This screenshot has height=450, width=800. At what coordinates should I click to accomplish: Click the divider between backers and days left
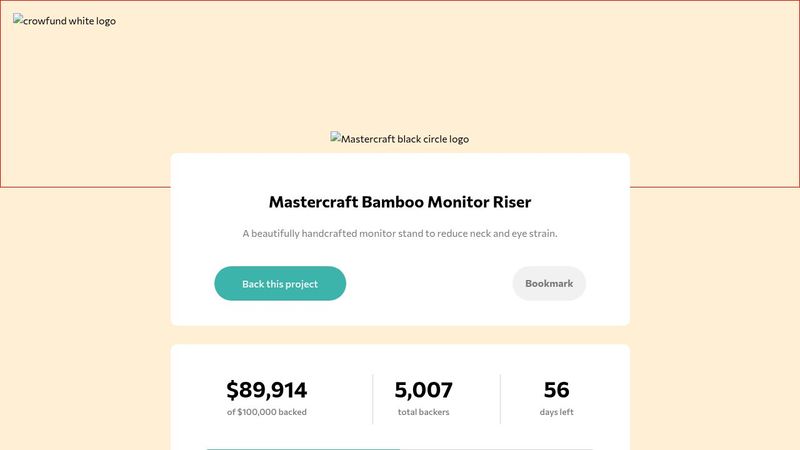coord(500,399)
